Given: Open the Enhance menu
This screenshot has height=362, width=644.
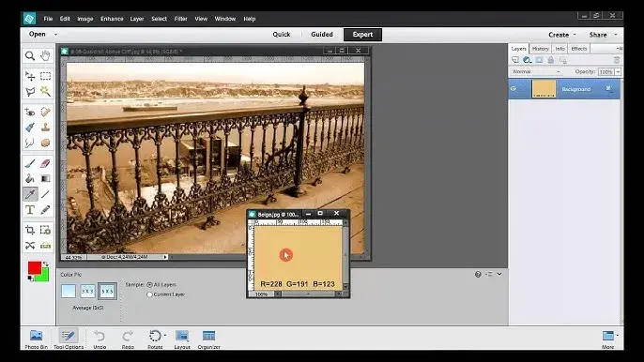Looking at the screenshot, I should click(112, 19).
